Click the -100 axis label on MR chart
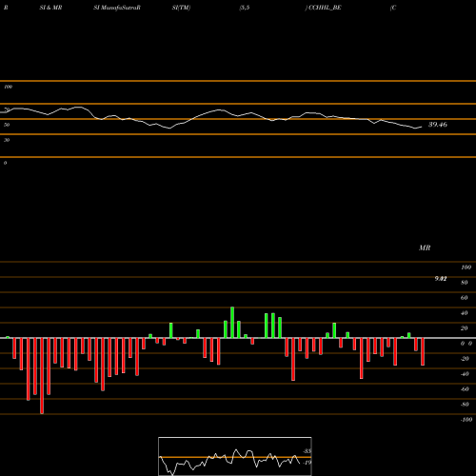The height and width of the screenshot is (476, 476). click(x=466, y=420)
